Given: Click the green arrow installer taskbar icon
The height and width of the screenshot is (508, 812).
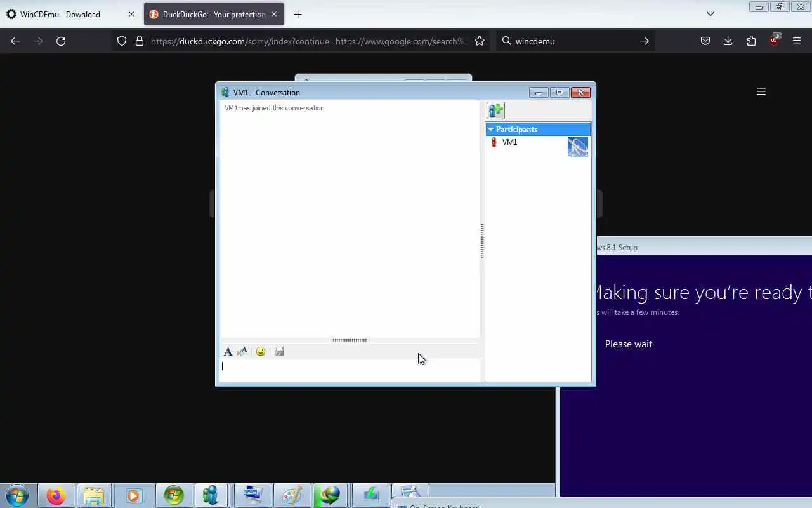Looking at the screenshot, I should [x=371, y=495].
